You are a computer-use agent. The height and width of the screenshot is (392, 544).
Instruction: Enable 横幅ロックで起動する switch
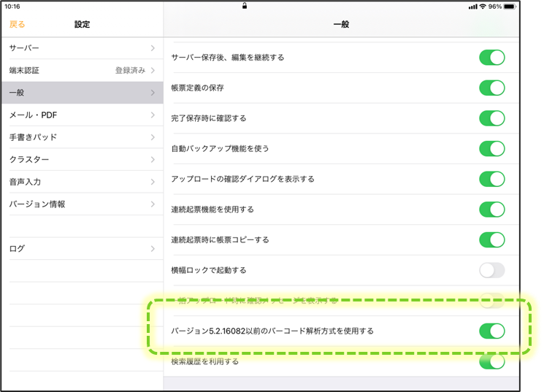[491, 270]
